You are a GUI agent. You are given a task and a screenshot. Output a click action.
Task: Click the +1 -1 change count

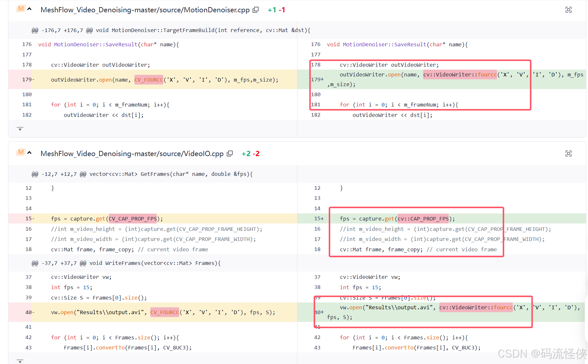(x=276, y=10)
